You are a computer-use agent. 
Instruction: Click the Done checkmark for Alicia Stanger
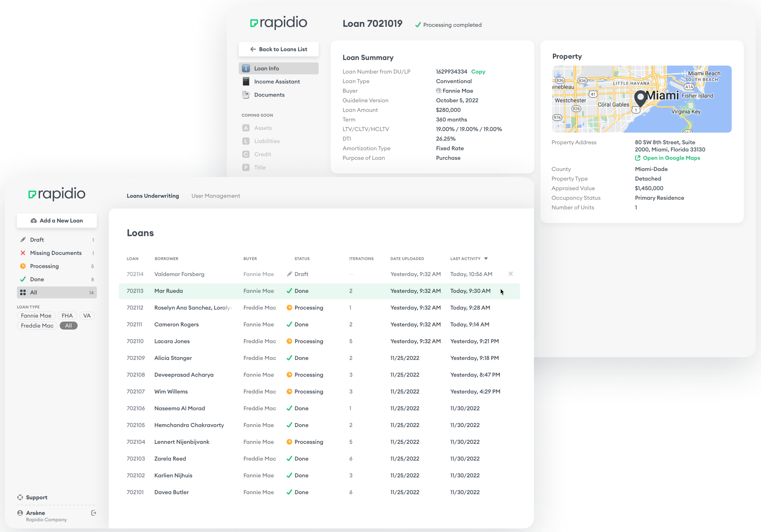(289, 358)
